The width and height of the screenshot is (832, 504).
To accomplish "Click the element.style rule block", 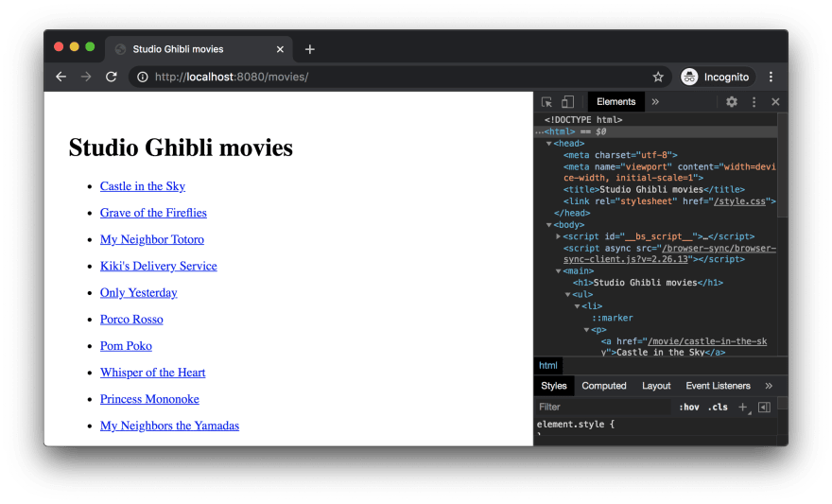I will point(576,425).
